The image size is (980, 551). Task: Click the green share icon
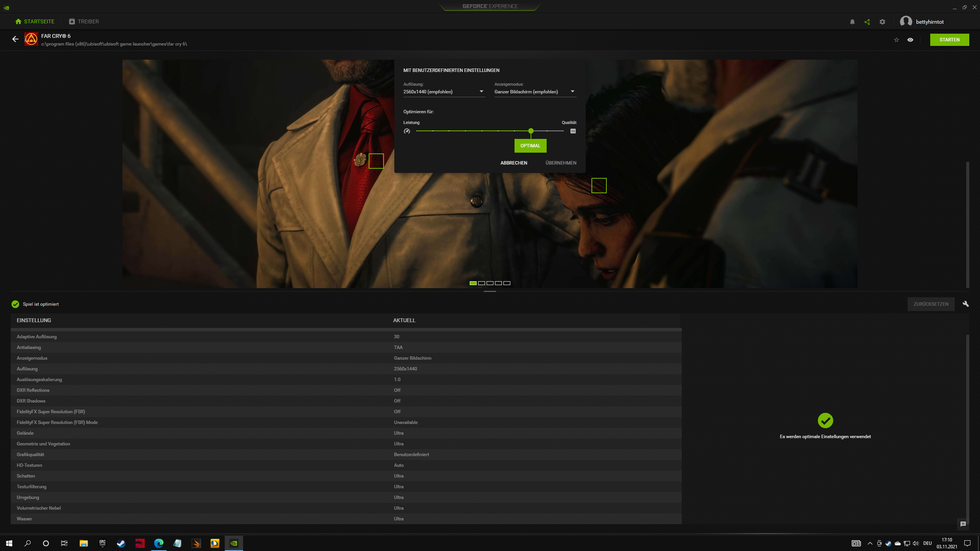coord(867,22)
